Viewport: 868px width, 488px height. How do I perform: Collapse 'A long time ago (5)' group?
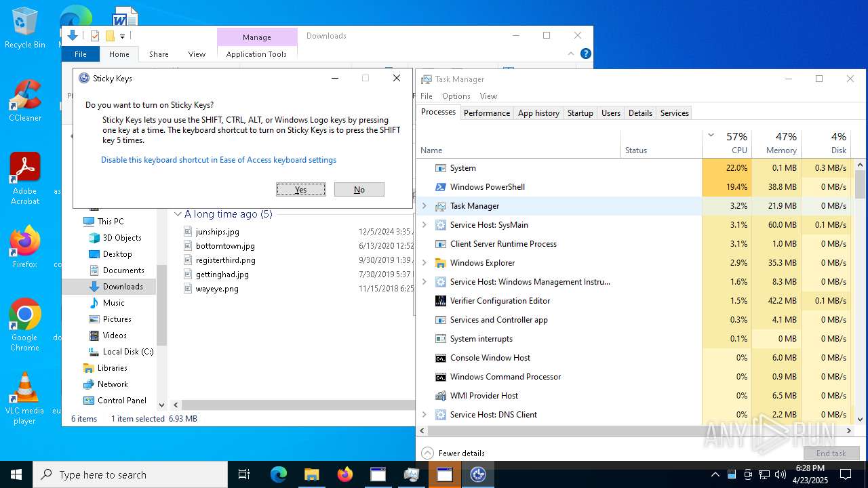(x=178, y=214)
